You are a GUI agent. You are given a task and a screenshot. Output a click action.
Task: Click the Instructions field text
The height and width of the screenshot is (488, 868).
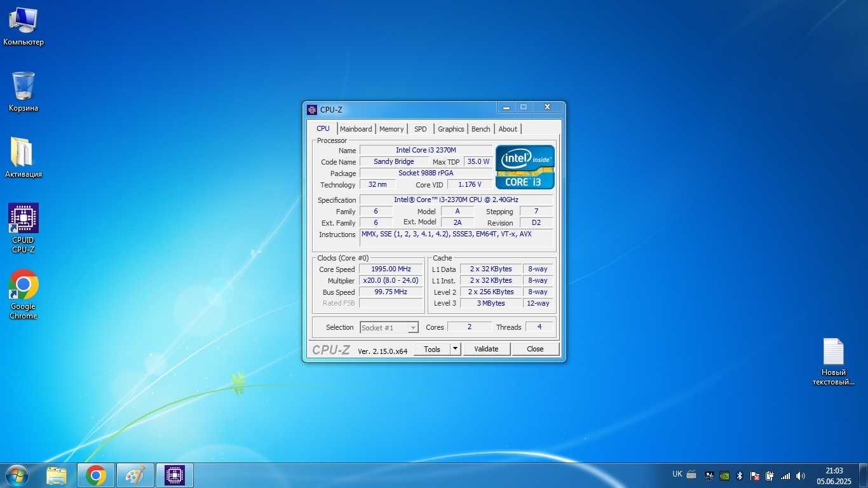click(456, 238)
